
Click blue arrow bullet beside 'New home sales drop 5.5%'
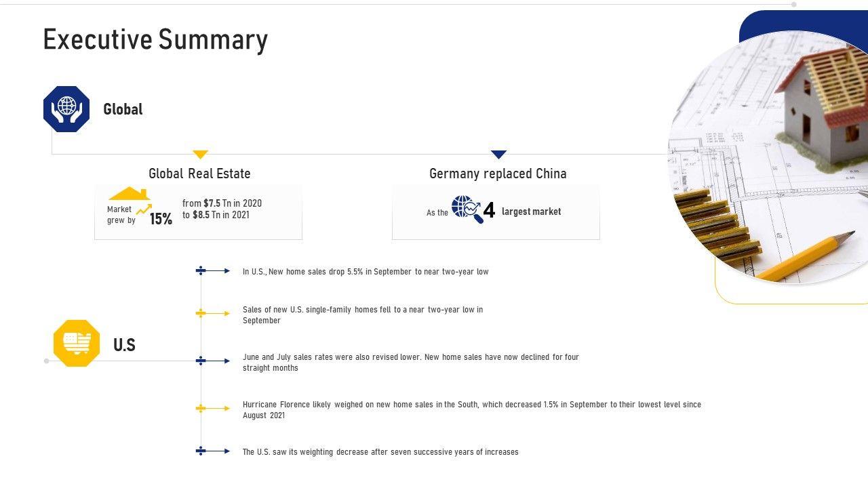[x=213, y=271]
